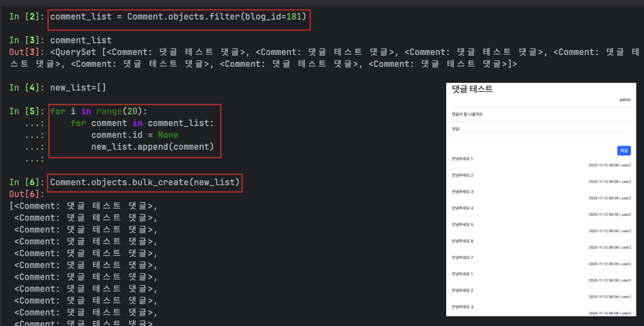Focus the 댓글 comment input field

pos(541,137)
